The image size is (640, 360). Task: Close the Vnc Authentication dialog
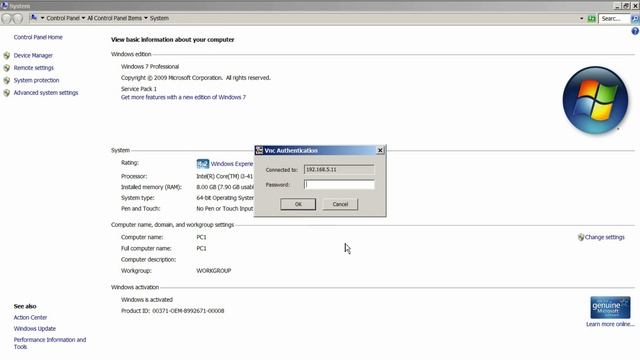(x=380, y=150)
